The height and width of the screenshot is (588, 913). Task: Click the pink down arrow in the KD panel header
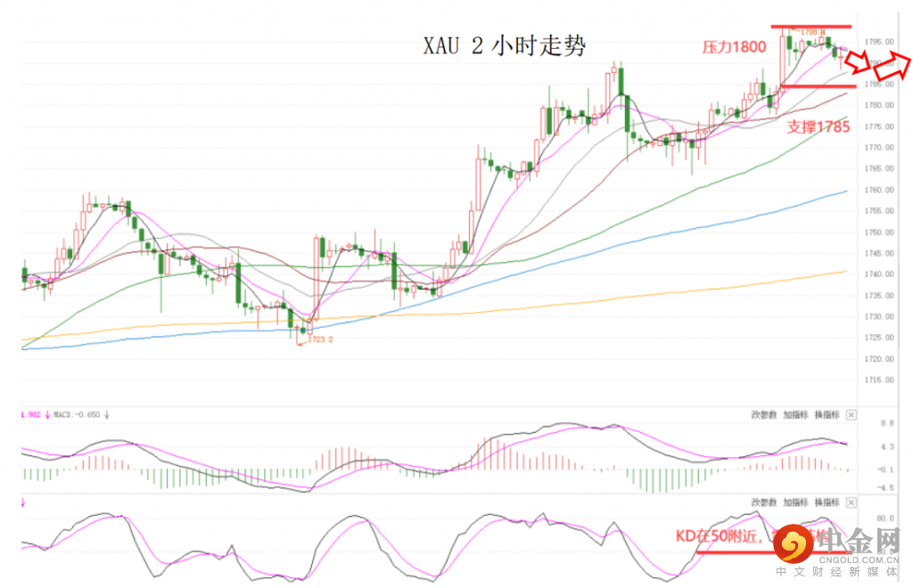pos(23,502)
